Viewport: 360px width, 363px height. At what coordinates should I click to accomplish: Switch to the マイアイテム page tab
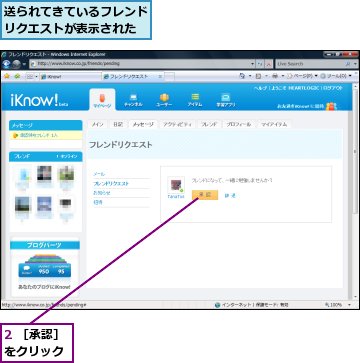274,124
